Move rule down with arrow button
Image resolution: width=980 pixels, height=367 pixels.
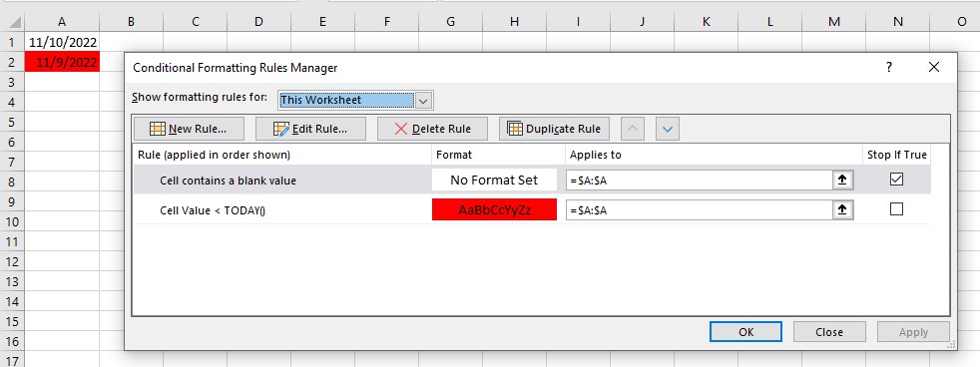[668, 130]
